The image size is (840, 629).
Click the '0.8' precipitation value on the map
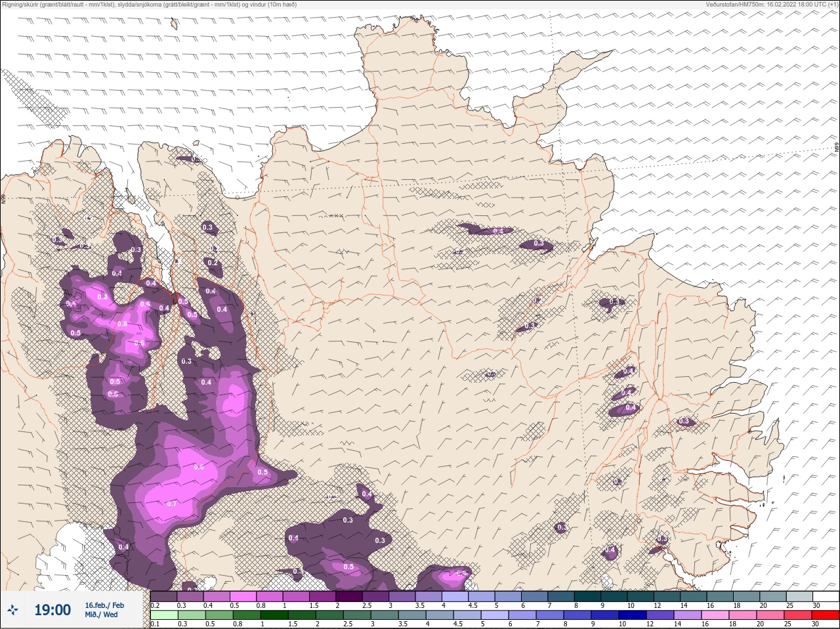coord(122,324)
